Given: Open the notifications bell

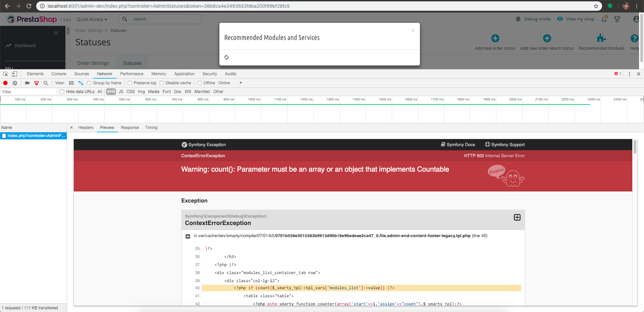Looking at the screenshot, I should [x=604, y=19].
